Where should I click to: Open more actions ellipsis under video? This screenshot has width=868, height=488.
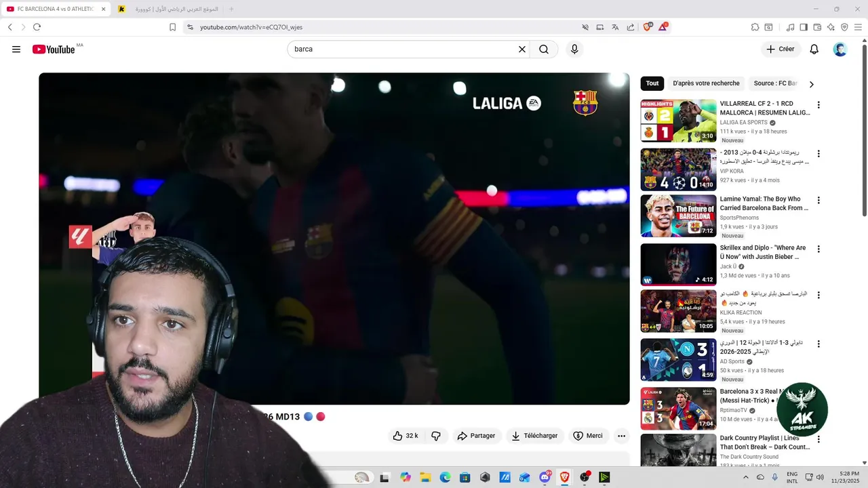621,436
